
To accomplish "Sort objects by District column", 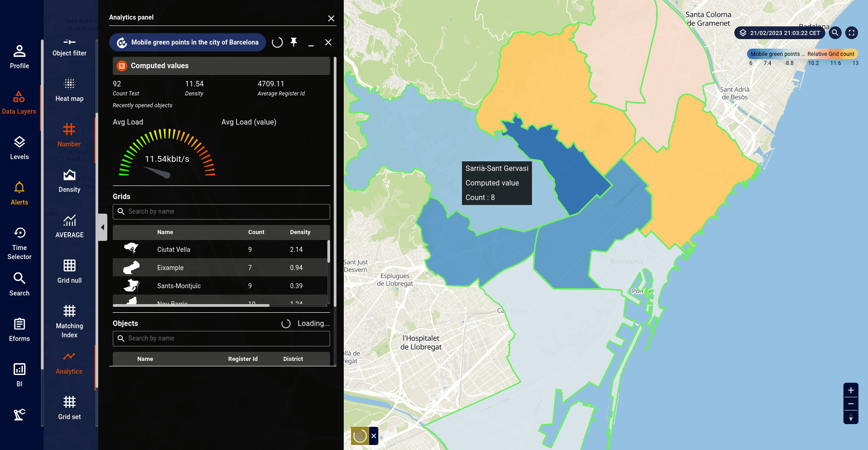I will point(293,359).
